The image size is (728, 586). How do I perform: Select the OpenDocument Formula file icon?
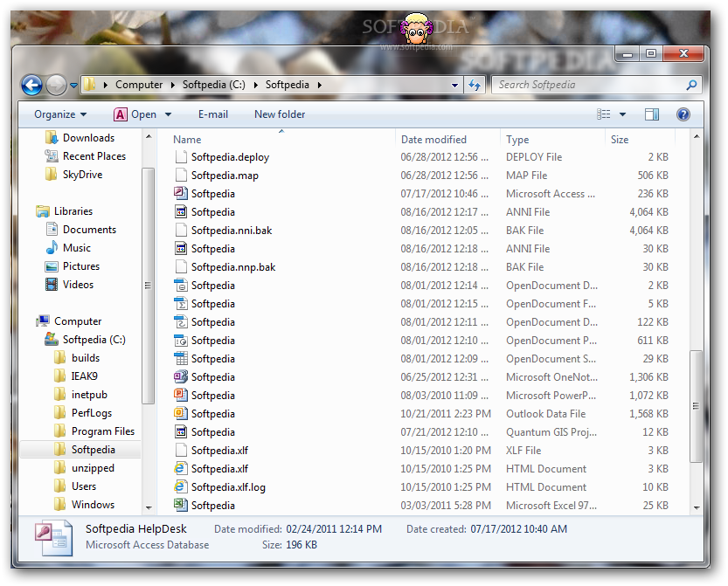pos(181,303)
